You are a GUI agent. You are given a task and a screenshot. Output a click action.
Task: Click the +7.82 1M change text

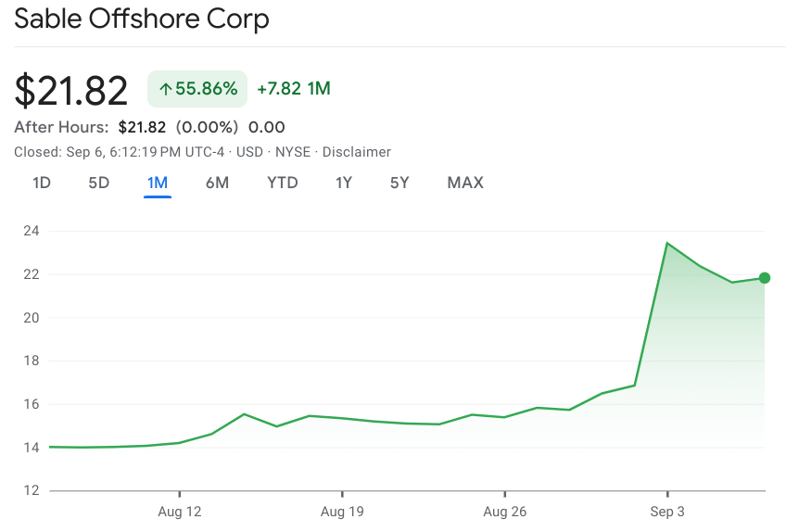click(294, 89)
